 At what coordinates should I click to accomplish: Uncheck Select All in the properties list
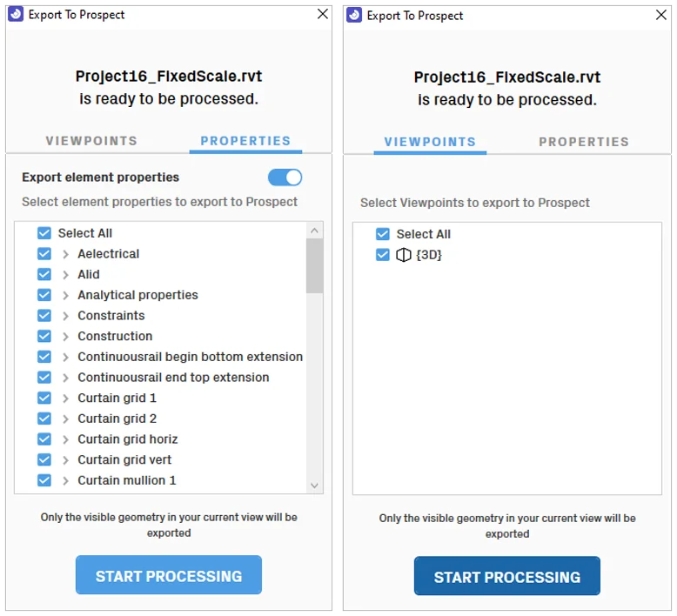click(x=44, y=233)
